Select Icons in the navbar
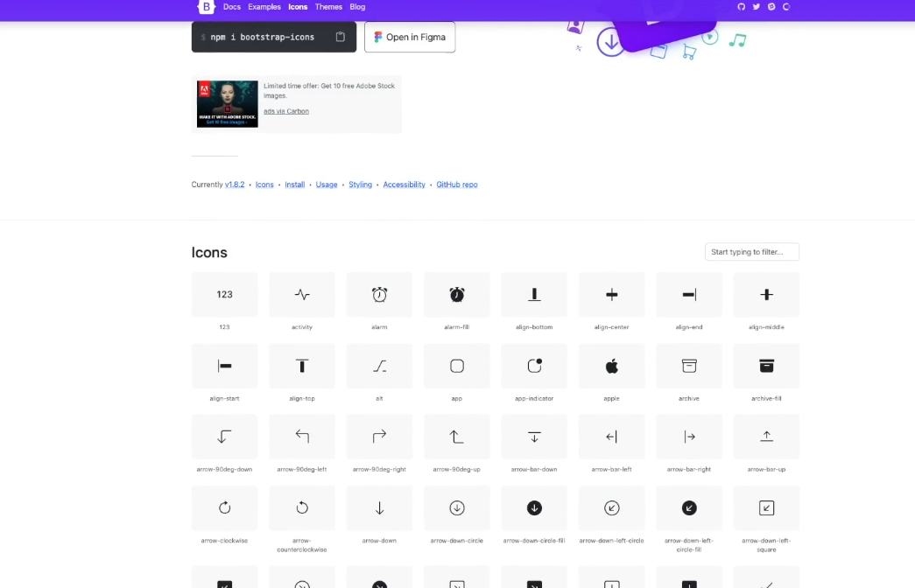The width and height of the screenshot is (915, 588). click(x=298, y=7)
